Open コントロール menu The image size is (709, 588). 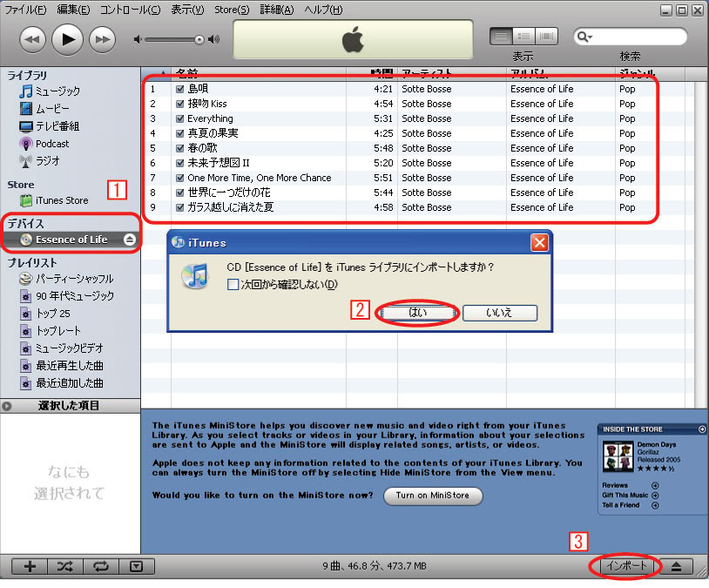pyautogui.click(x=131, y=10)
